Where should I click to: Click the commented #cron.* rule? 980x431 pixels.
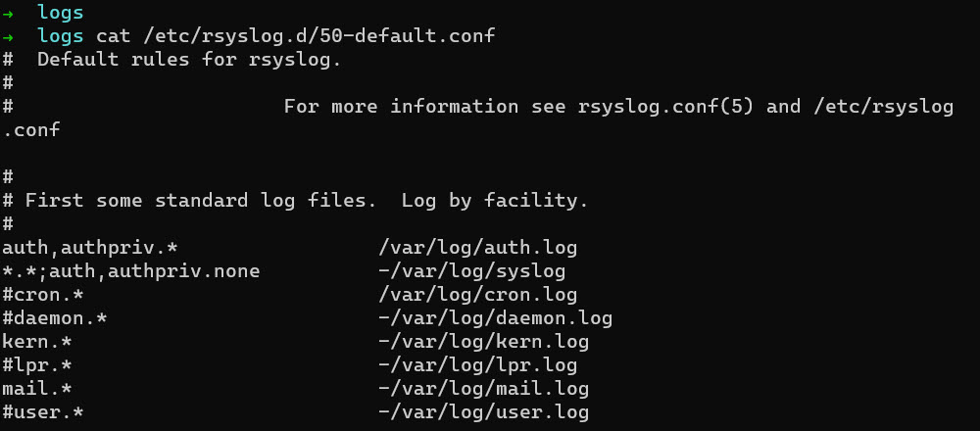click(x=43, y=295)
